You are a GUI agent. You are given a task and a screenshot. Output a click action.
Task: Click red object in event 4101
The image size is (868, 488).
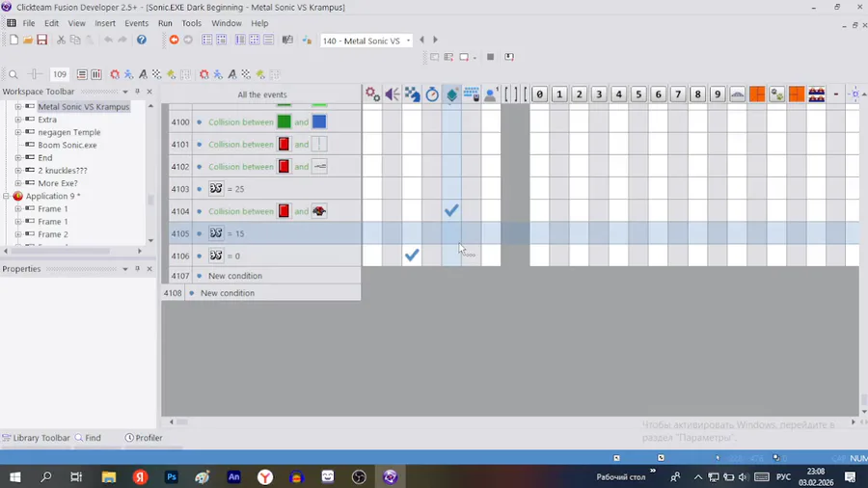click(284, 145)
